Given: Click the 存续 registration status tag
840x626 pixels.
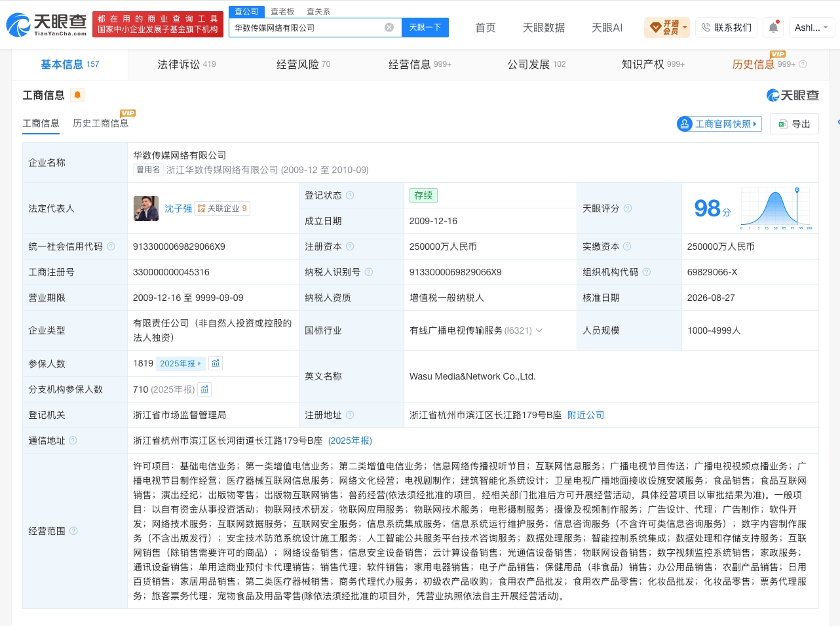Looking at the screenshot, I should tap(423, 195).
